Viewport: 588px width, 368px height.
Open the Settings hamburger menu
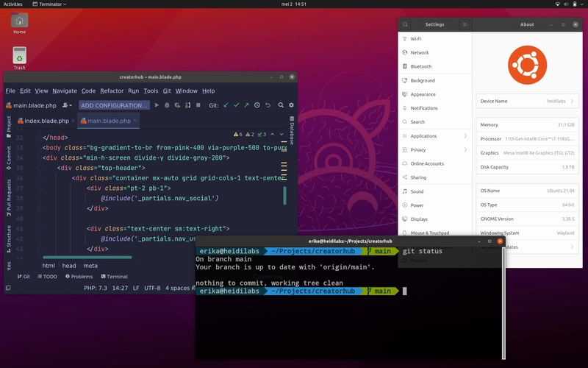465,24
